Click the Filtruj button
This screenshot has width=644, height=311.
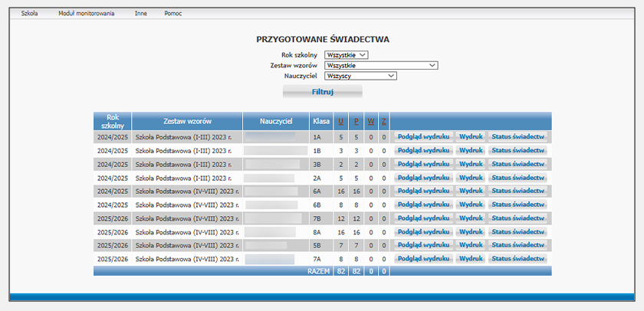tap(322, 92)
